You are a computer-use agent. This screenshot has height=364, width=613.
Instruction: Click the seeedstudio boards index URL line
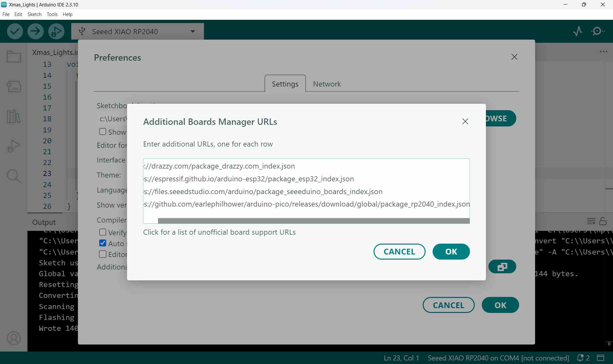[x=263, y=192]
